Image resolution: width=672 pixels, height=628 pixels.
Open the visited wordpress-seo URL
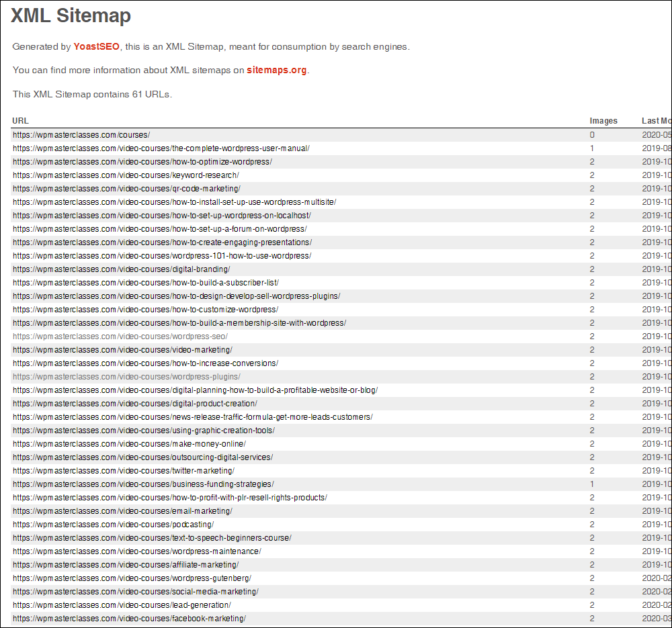120,337
